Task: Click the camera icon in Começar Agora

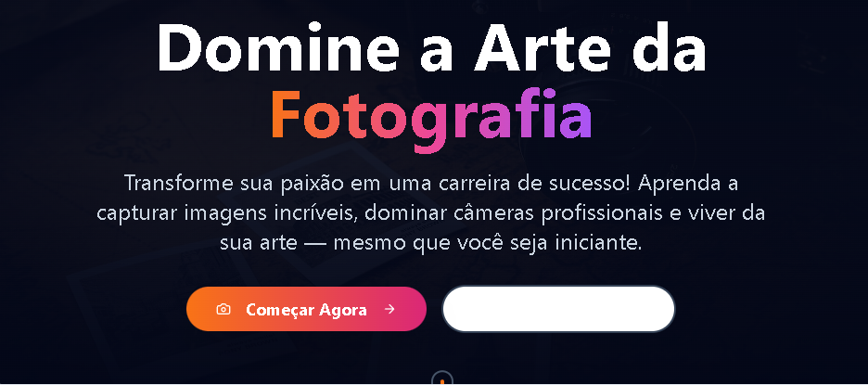Action: click(223, 309)
